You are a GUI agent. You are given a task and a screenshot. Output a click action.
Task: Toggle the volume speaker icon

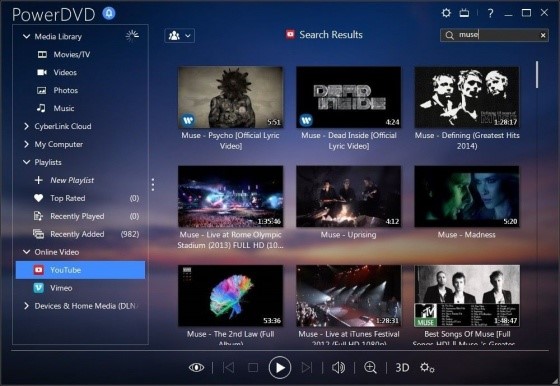tap(338, 367)
